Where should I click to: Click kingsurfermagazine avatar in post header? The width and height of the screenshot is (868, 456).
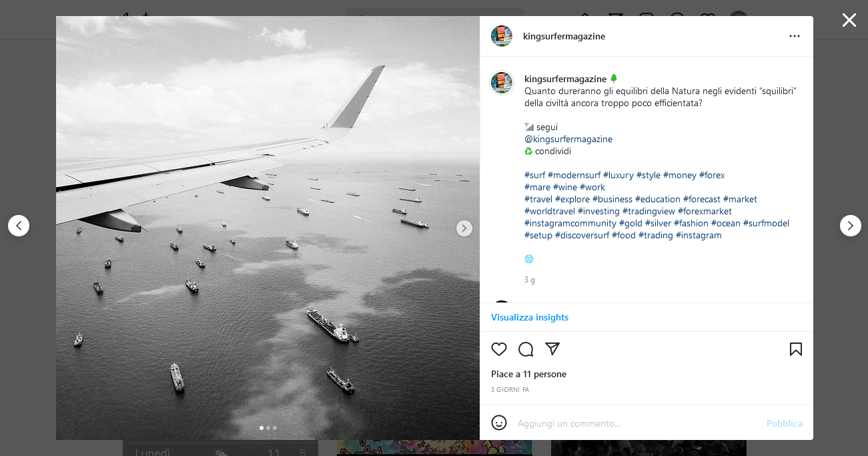[502, 36]
